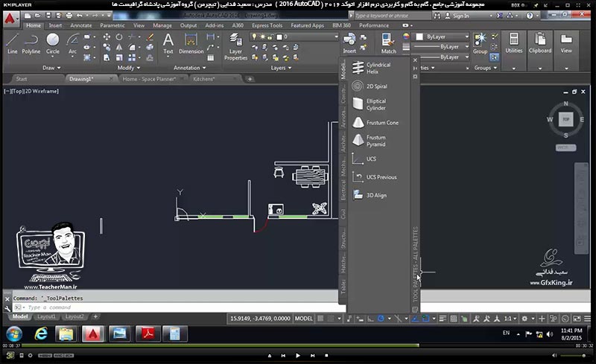Switch to the Insert ribbon tab
This screenshot has width=596, height=364.
[x=55, y=25]
